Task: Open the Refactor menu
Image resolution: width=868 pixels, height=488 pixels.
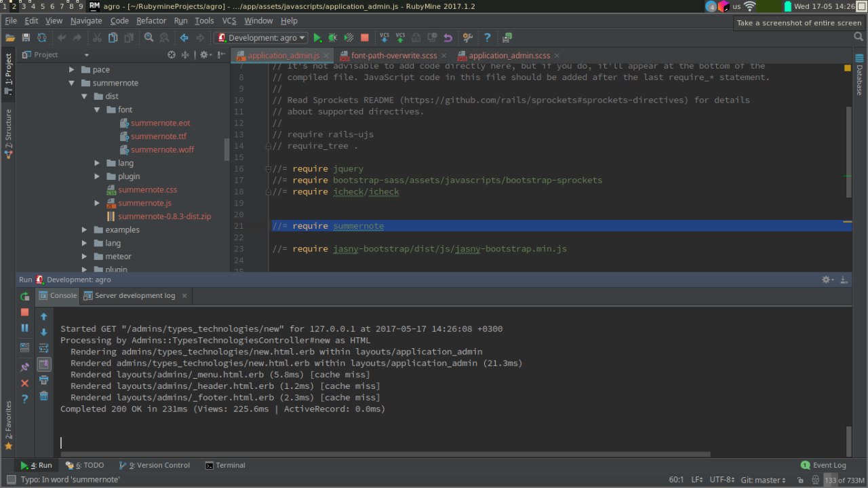Action: tap(151, 21)
